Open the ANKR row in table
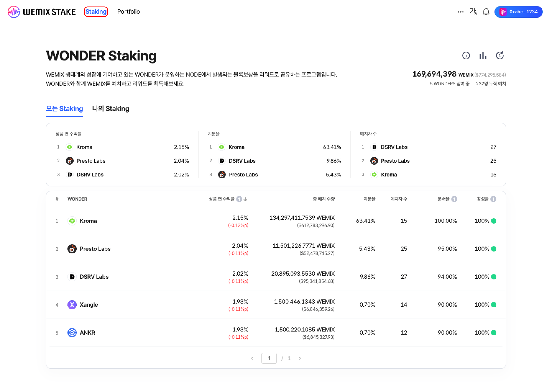 [x=87, y=333]
